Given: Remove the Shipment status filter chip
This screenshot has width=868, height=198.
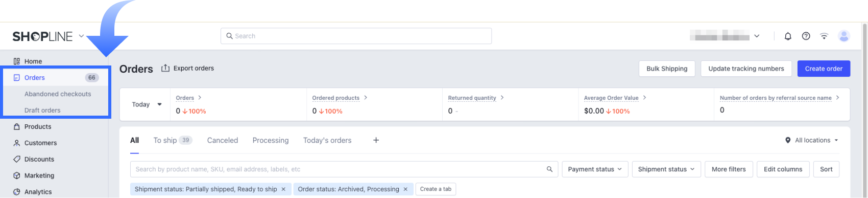Looking at the screenshot, I should pyautogui.click(x=283, y=189).
